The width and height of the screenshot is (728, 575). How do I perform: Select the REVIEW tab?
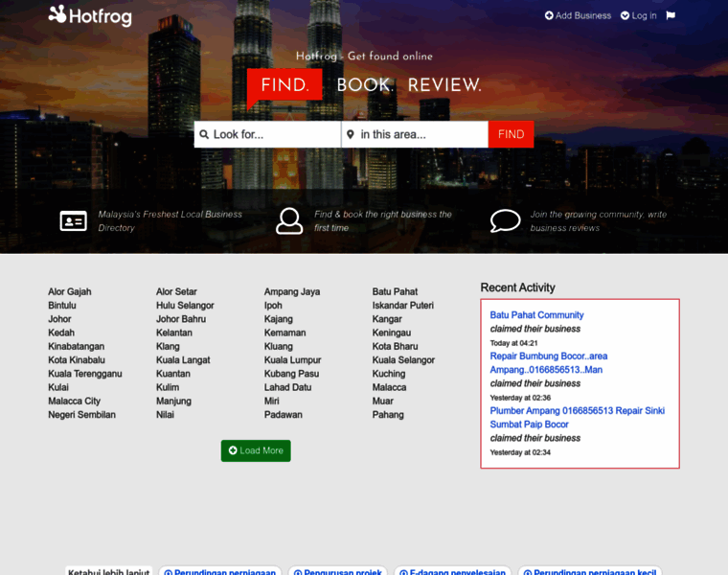coord(444,85)
